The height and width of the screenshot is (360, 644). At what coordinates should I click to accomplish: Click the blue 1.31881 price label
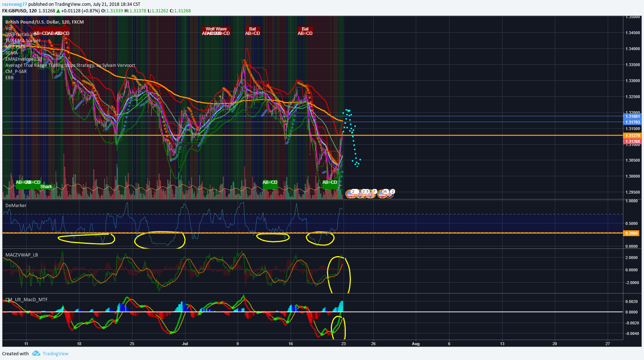(632, 116)
